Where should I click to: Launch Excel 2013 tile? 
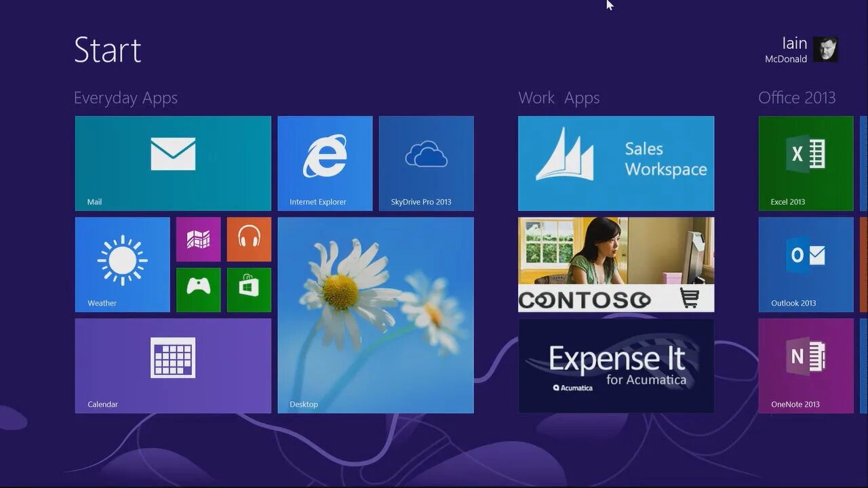tap(806, 163)
